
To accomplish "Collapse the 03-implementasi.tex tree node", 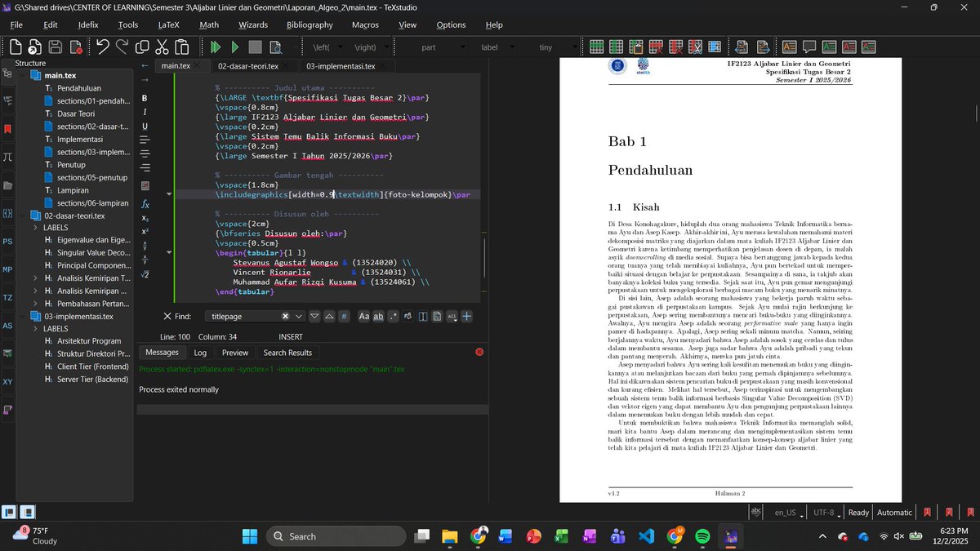I will pos(24,316).
